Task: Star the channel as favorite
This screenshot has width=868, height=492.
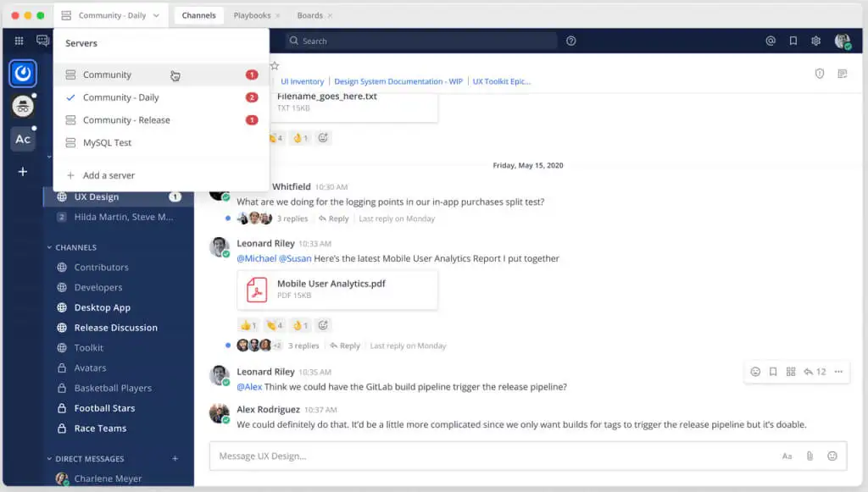Action: pyautogui.click(x=275, y=65)
